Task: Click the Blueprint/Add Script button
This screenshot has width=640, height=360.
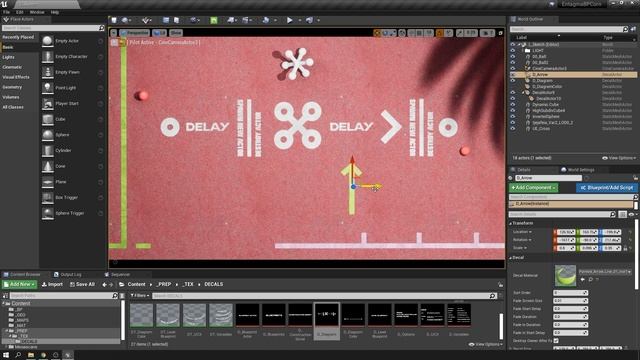Action: point(607,188)
